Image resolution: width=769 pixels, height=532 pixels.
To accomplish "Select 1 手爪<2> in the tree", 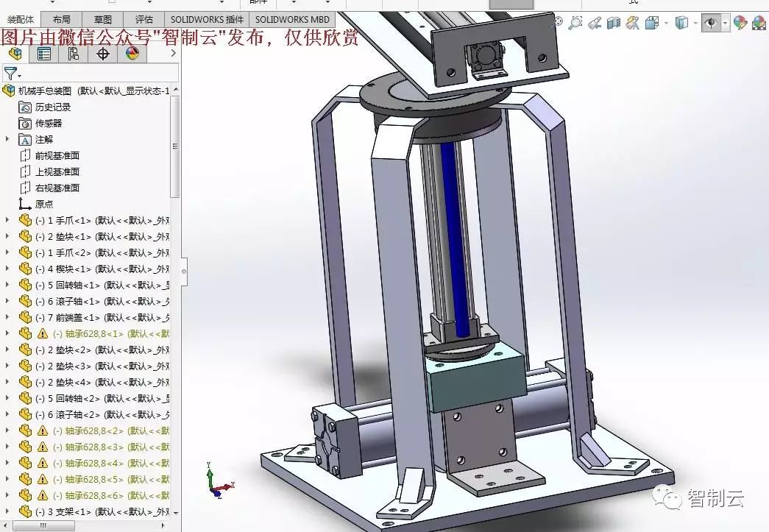I will click(102, 253).
